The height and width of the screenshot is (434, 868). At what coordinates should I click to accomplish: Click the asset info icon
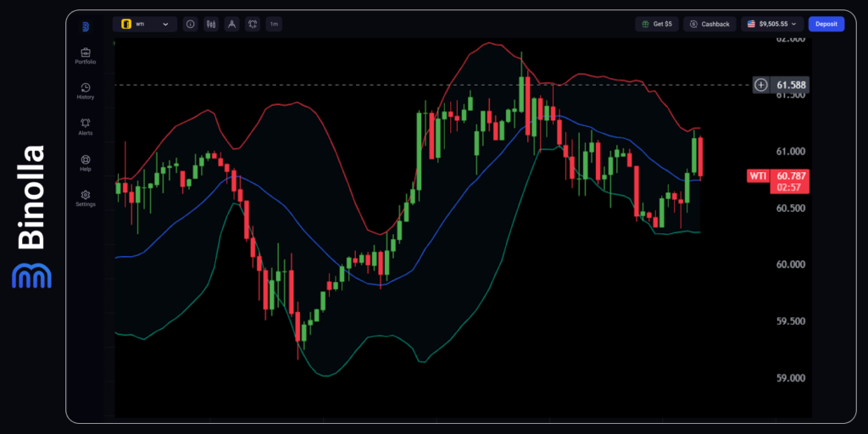click(x=191, y=25)
